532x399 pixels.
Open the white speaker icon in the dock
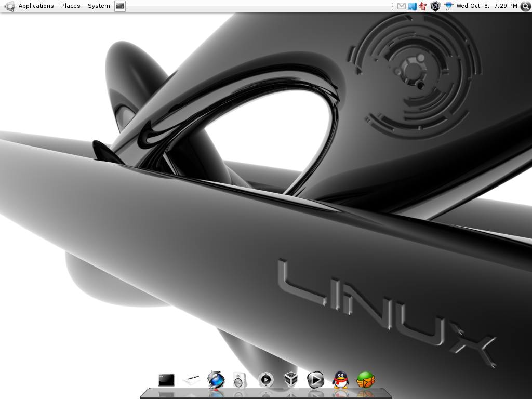pyautogui.click(x=239, y=380)
